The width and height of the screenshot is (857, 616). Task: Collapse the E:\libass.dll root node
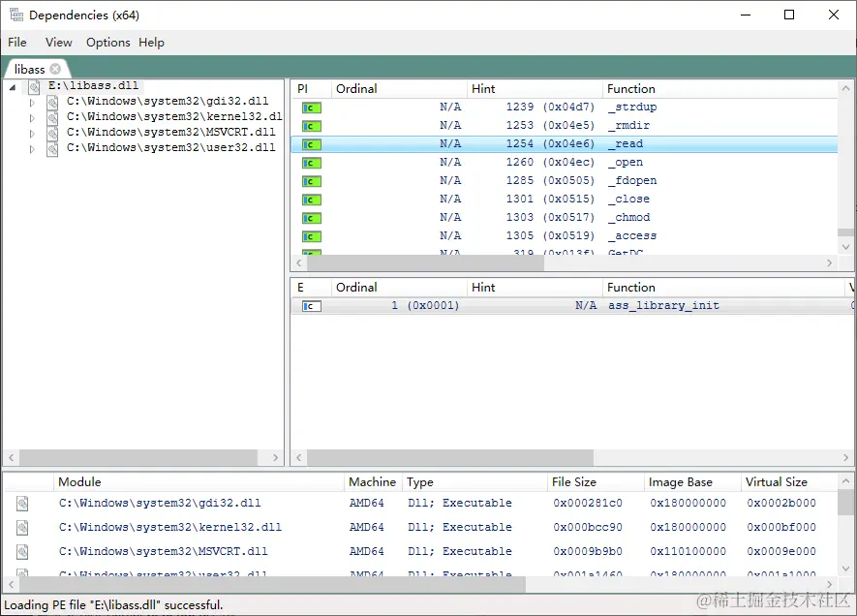coord(11,85)
